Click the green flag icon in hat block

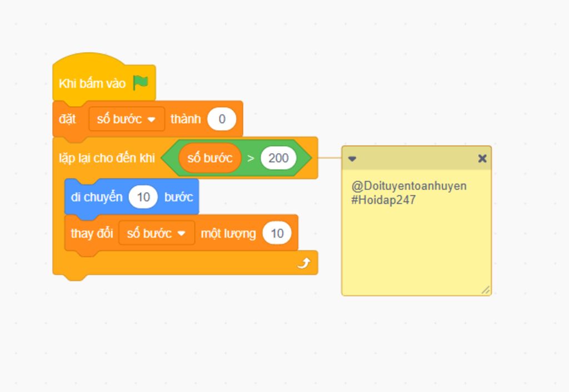(141, 83)
